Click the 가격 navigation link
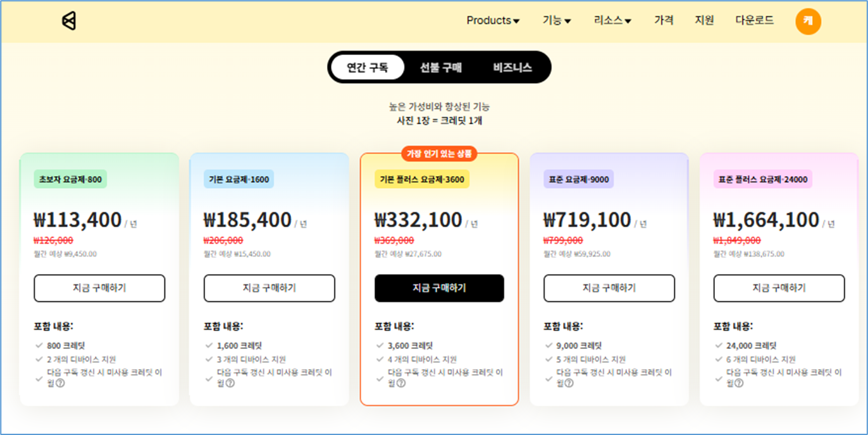 coord(664,20)
